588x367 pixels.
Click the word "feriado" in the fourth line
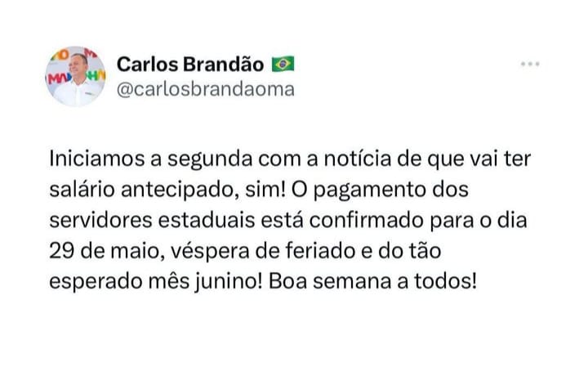(321, 251)
